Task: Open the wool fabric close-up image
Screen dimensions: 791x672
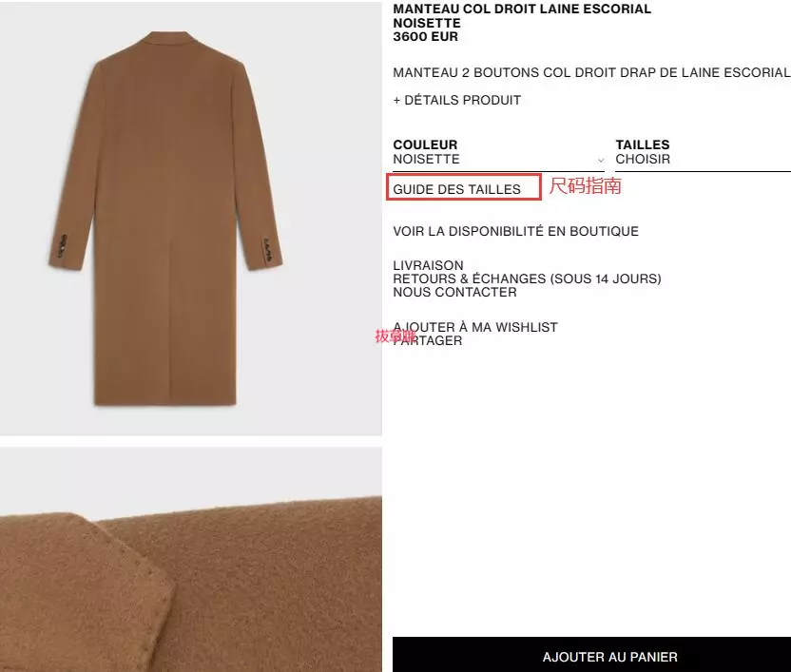Action: point(191,559)
